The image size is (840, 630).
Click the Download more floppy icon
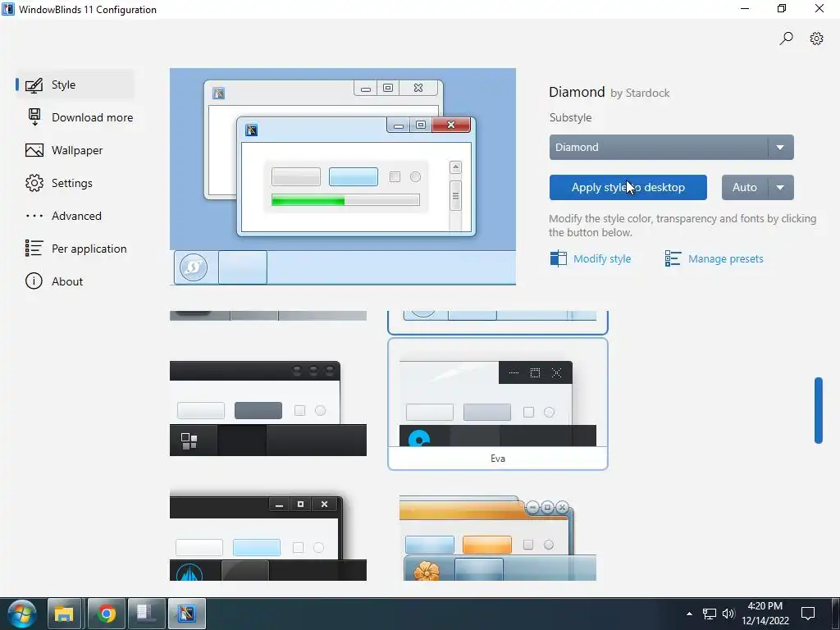tap(34, 117)
